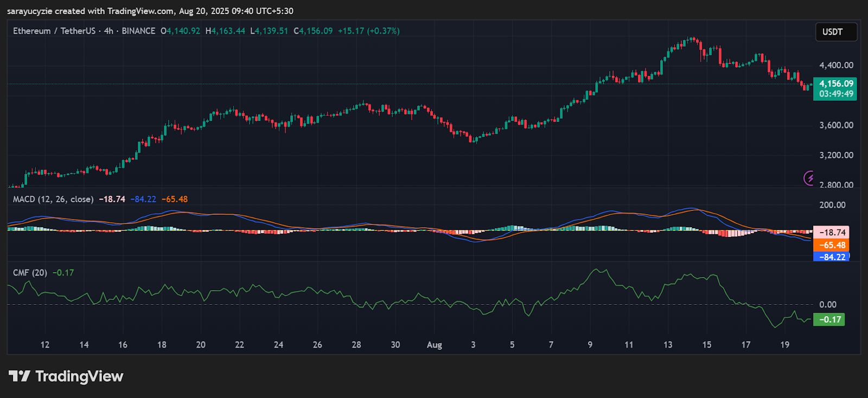Click the 28 date label on time axis
868x398 pixels.
coord(356,345)
